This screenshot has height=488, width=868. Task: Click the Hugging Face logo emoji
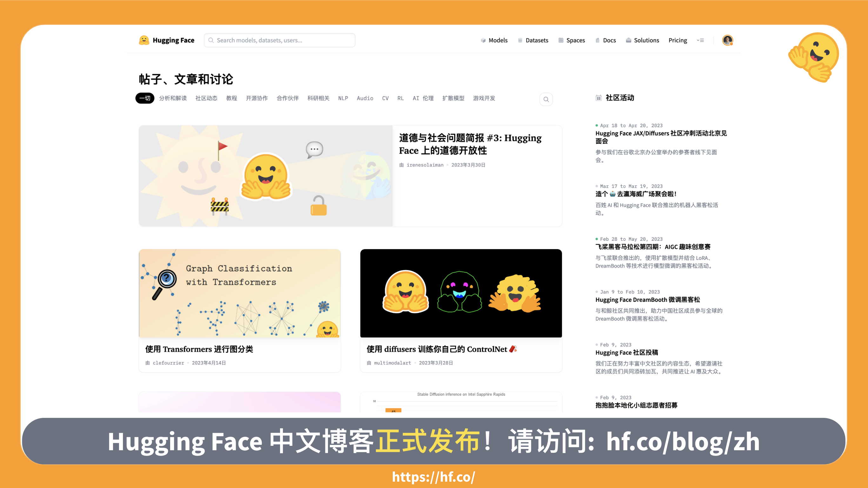pos(144,40)
